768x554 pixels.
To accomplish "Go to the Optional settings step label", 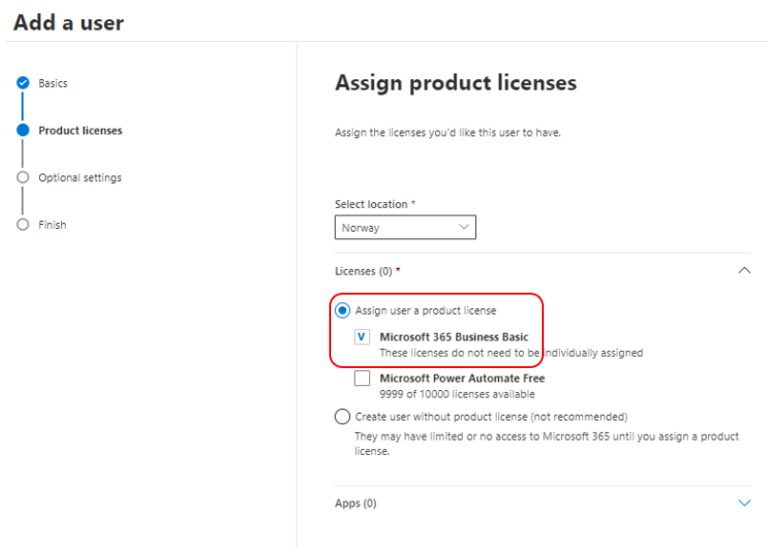I will pyautogui.click(x=80, y=178).
